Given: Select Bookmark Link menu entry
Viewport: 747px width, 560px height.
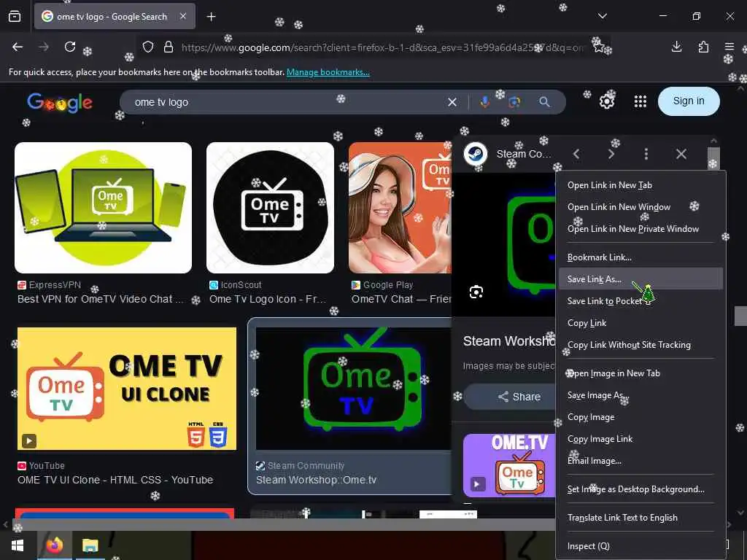Looking at the screenshot, I should click(640, 257).
